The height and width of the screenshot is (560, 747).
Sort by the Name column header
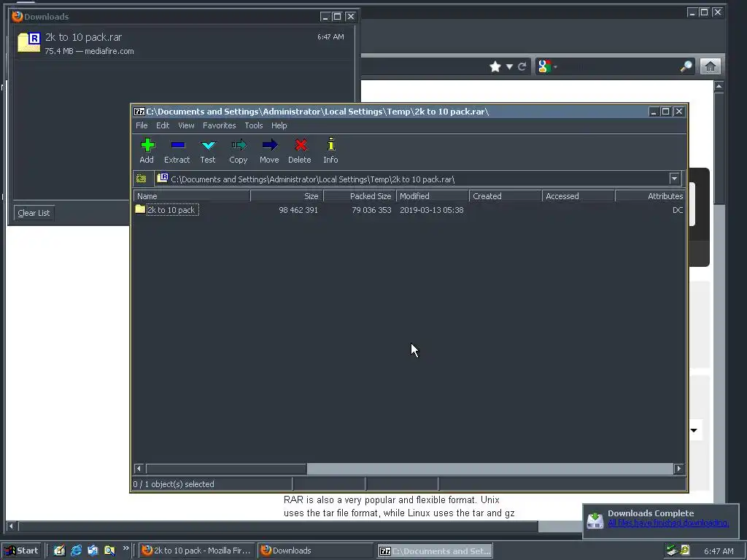pyautogui.click(x=192, y=196)
